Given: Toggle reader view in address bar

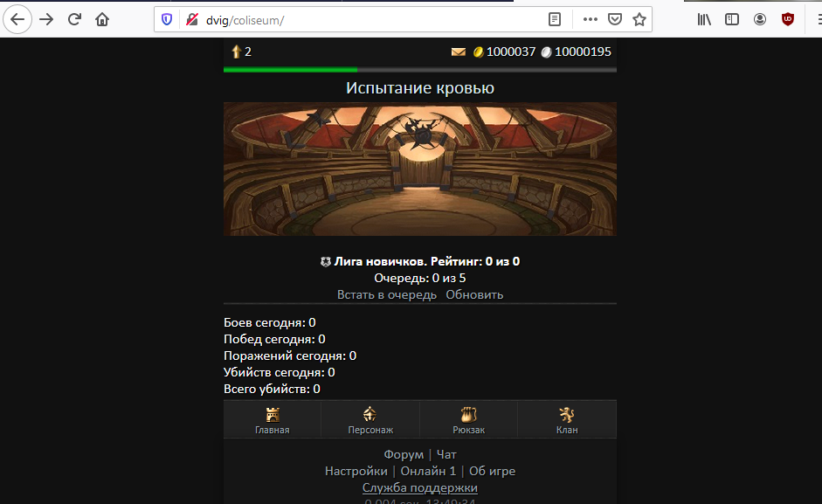Looking at the screenshot, I should point(555,19).
